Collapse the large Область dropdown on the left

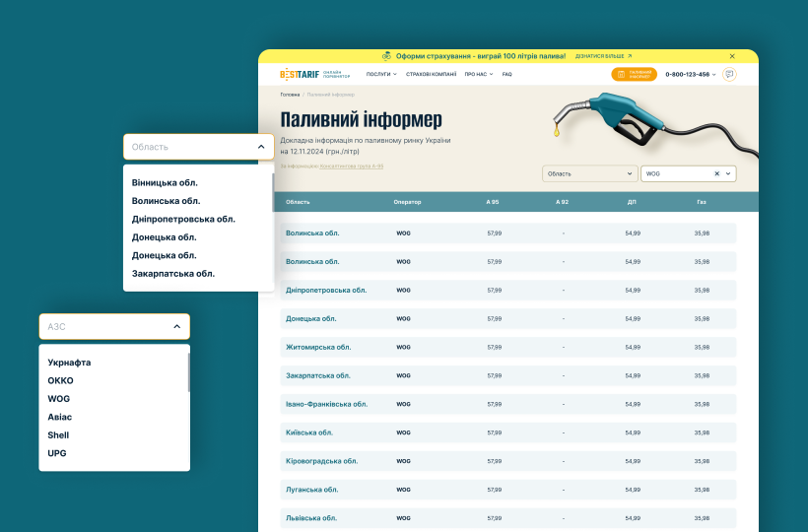(261, 147)
